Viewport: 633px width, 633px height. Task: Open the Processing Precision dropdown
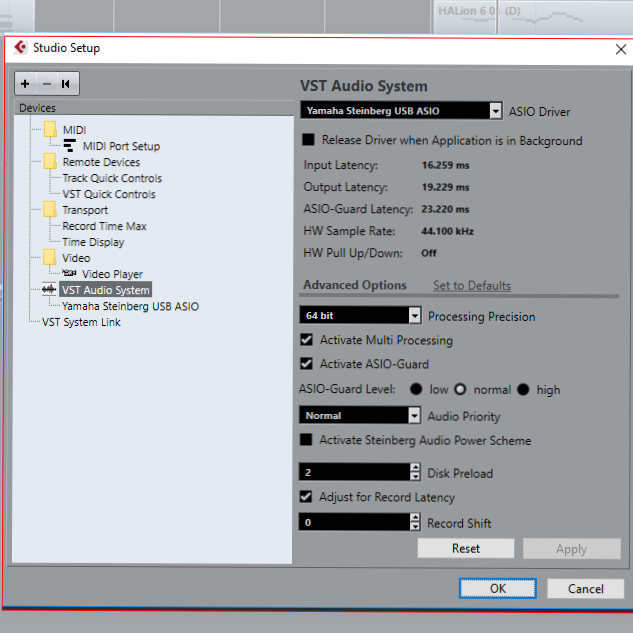click(415, 315)
